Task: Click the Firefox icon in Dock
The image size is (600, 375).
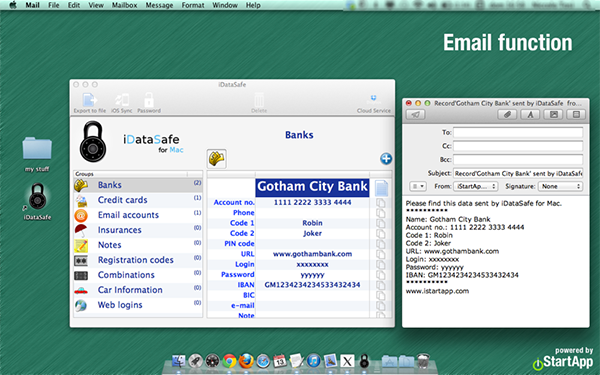Action: coord(246,361)
